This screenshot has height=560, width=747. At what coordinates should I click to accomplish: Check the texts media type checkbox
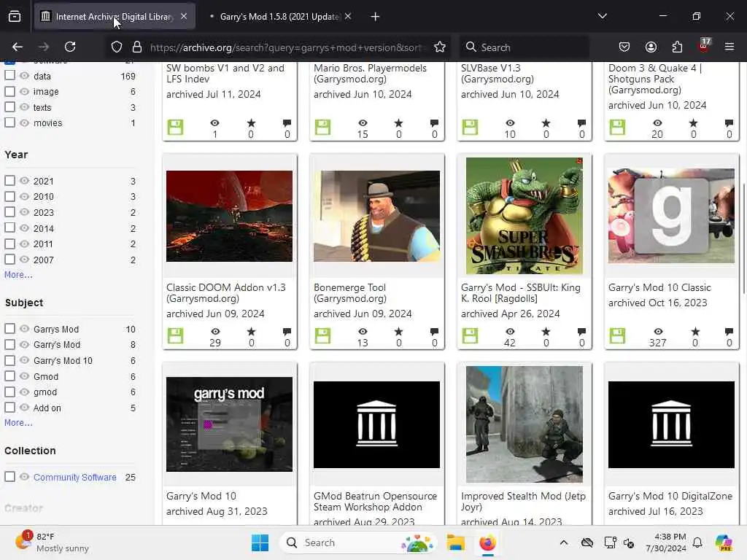9,106
